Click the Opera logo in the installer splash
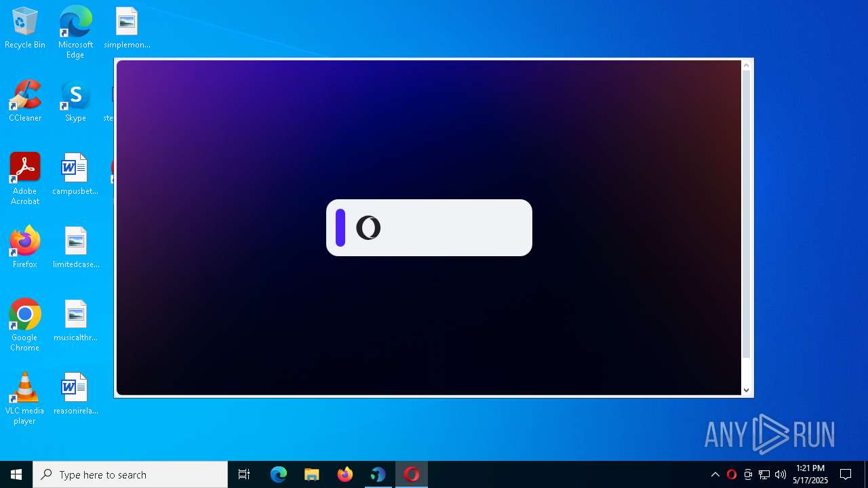Image resolution: width=868 pixels, height=488 pixels. click(368, 228)
